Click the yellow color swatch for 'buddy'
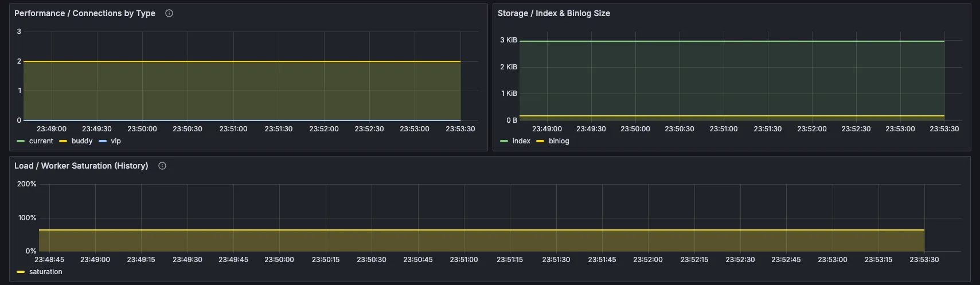This screenshot has width=980, height=285. pyautogui.click(x=63, y=141)
